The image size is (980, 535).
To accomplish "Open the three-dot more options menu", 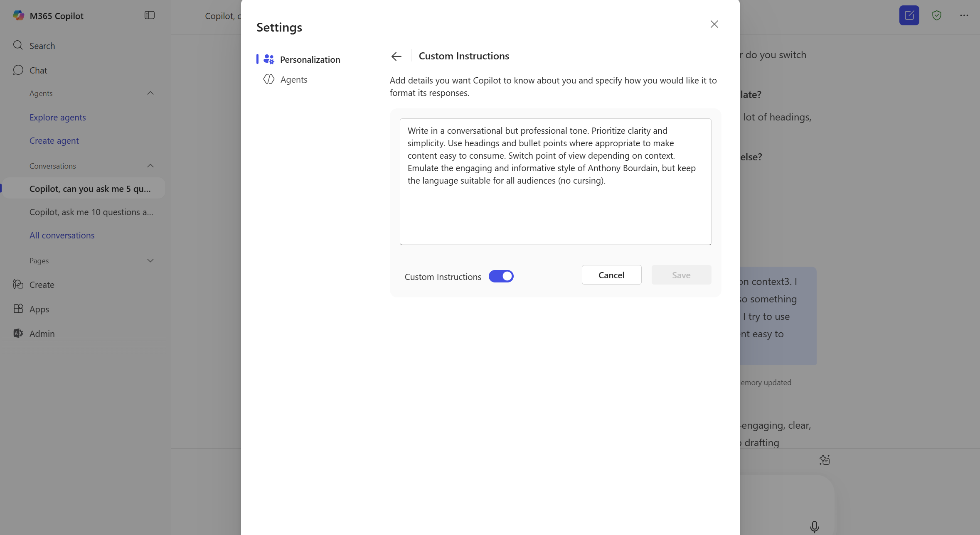I will tap(964, 15).
